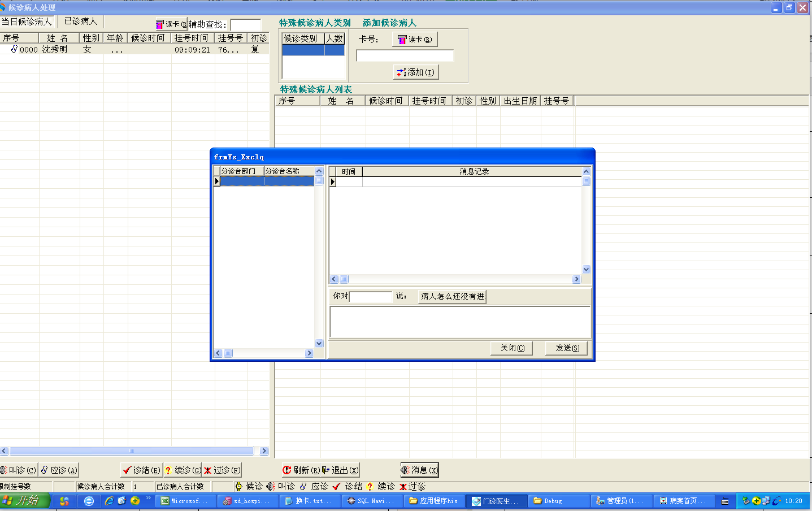812x511 pixels.
Task: Switch to 已诊病人 tab
Action: click(x=81, y=21)
